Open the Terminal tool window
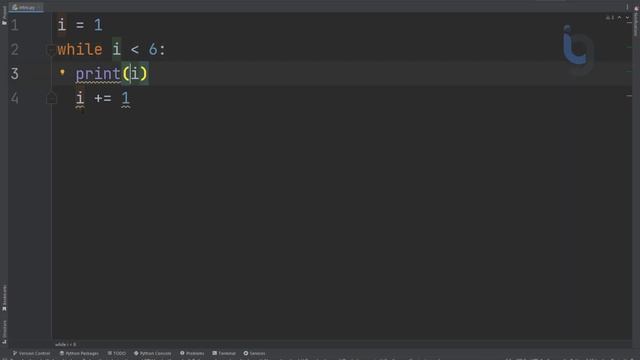The image size is (640, 360). pos(224,353)
